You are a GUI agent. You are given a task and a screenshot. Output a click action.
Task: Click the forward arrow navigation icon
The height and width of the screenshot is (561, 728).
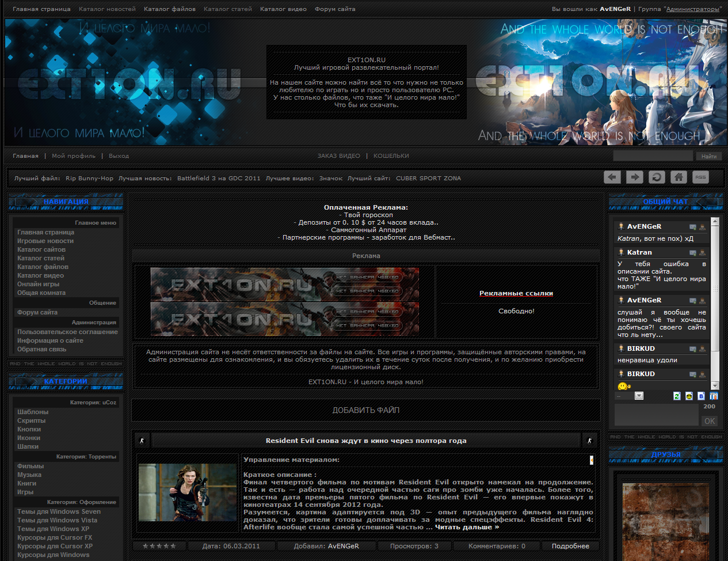click(x=634, y=177)
